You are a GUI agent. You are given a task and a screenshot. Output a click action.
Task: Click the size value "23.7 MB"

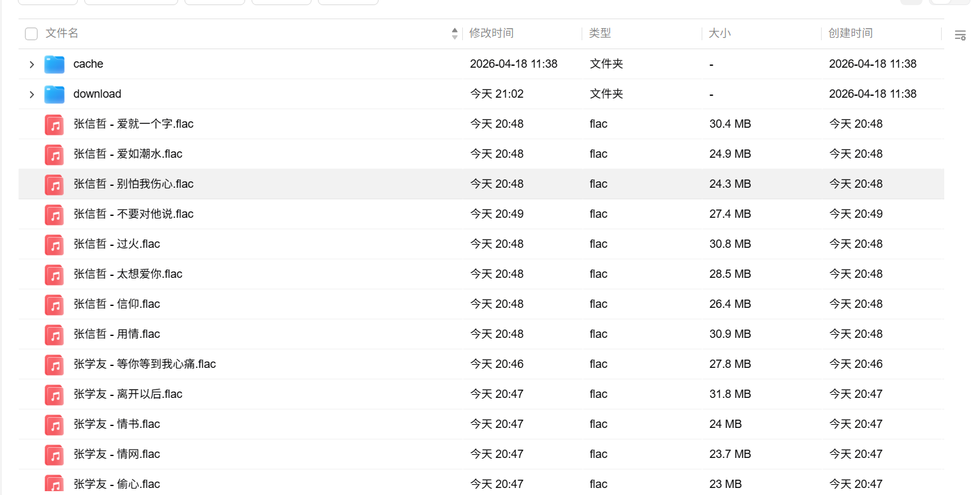[730, 454]
